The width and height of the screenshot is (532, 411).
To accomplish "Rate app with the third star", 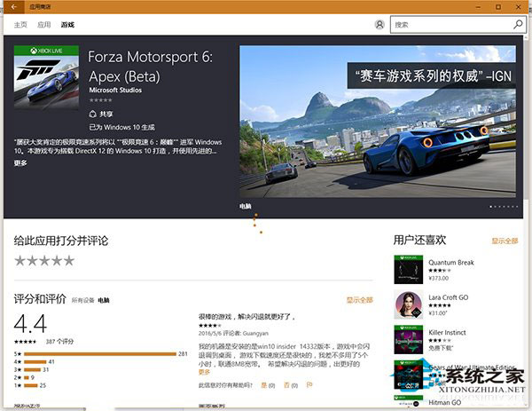I will (44, 260).
